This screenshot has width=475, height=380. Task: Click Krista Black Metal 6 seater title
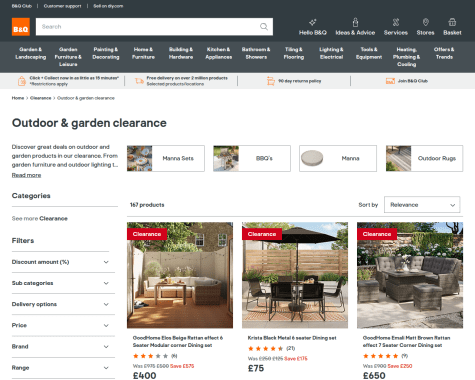pyautogui.click(x=292, y=338)
